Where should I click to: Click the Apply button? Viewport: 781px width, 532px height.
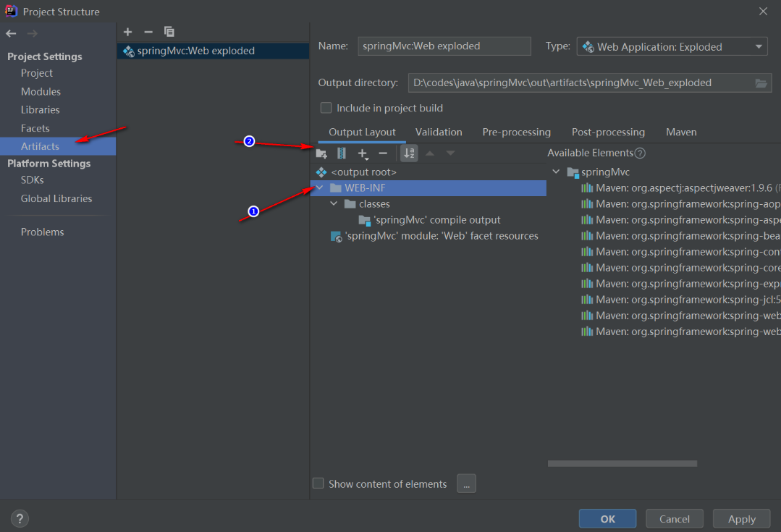742,519
